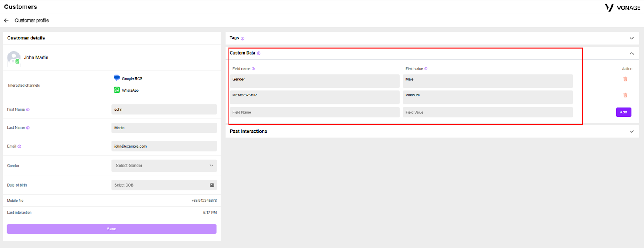The image size is (644, 248).
Task: Expand the Past Interactions section
Action: (x=632, y=131)
